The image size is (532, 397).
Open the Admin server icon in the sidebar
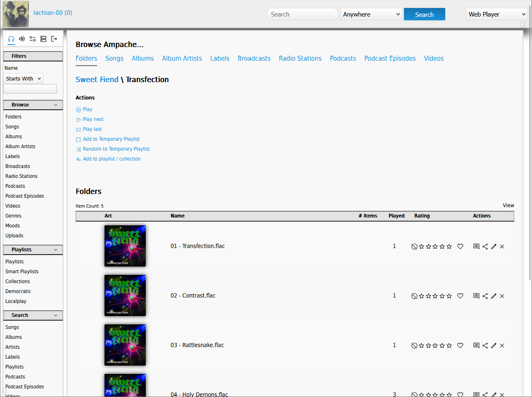click(43, 39)
